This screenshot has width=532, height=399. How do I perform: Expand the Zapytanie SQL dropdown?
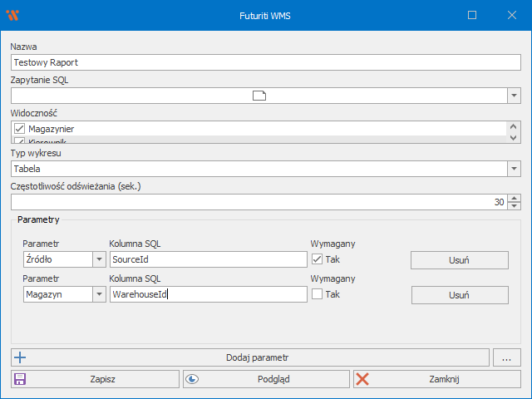pyautogui.click(x=513, y=96)
